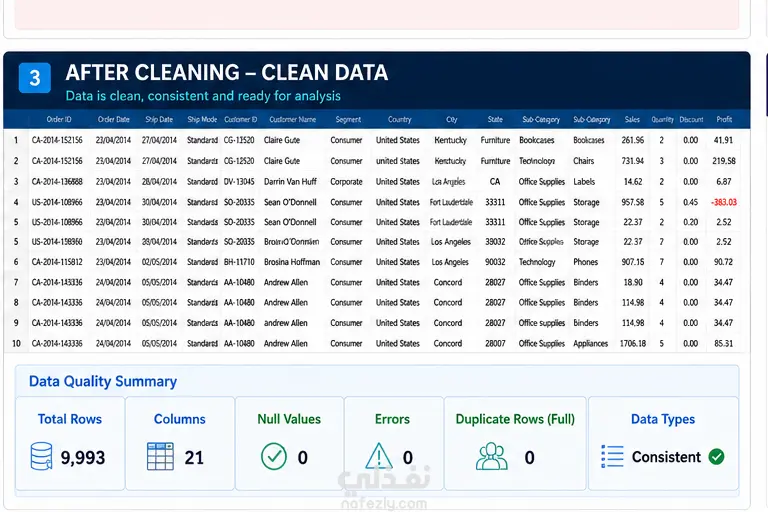Select the Segment column header
Screen dimensions: 768x512
click(348, 119)
